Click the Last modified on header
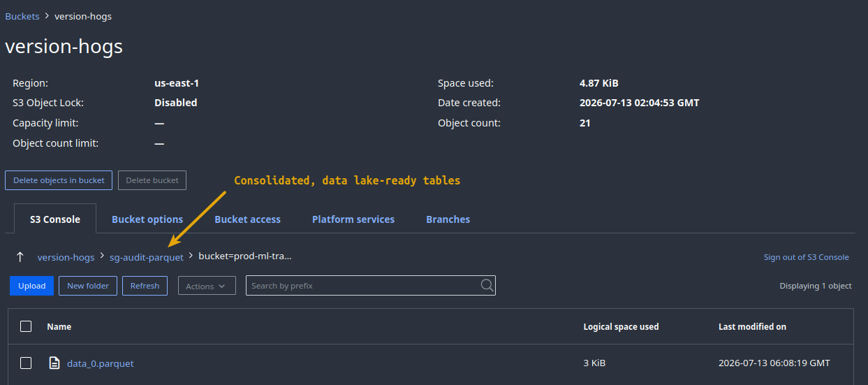The width and height of the screenshot is (868, 385). click(x=753, y=326)
